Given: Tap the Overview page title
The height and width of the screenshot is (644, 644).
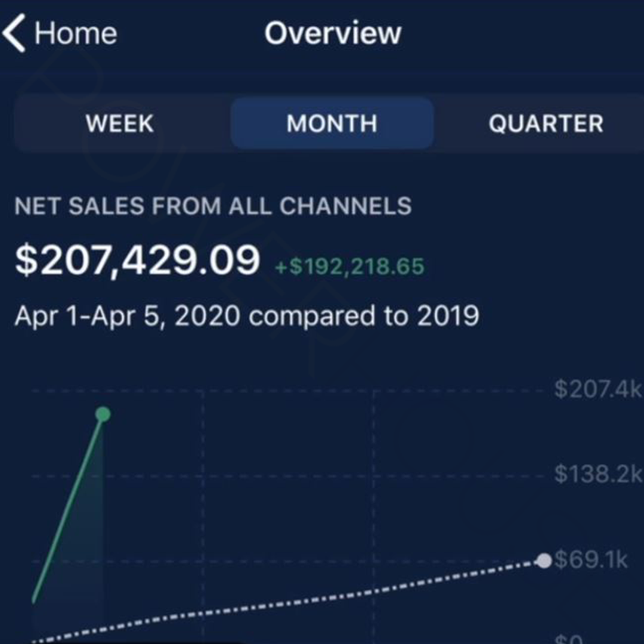Looking at the screenshot, I should (x=333, y=33).
